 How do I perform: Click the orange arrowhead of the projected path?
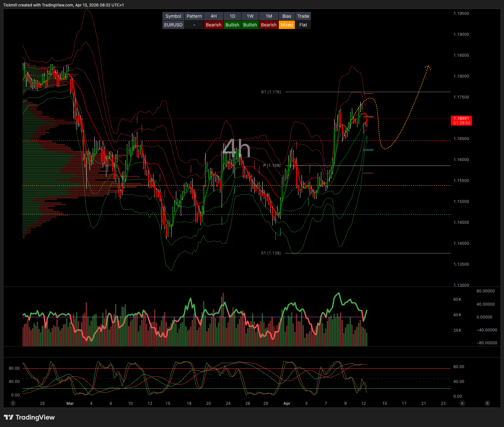point(428,67)
